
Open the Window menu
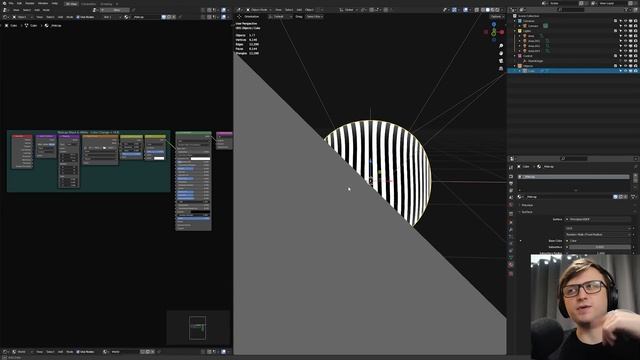[x=43, y=3]
